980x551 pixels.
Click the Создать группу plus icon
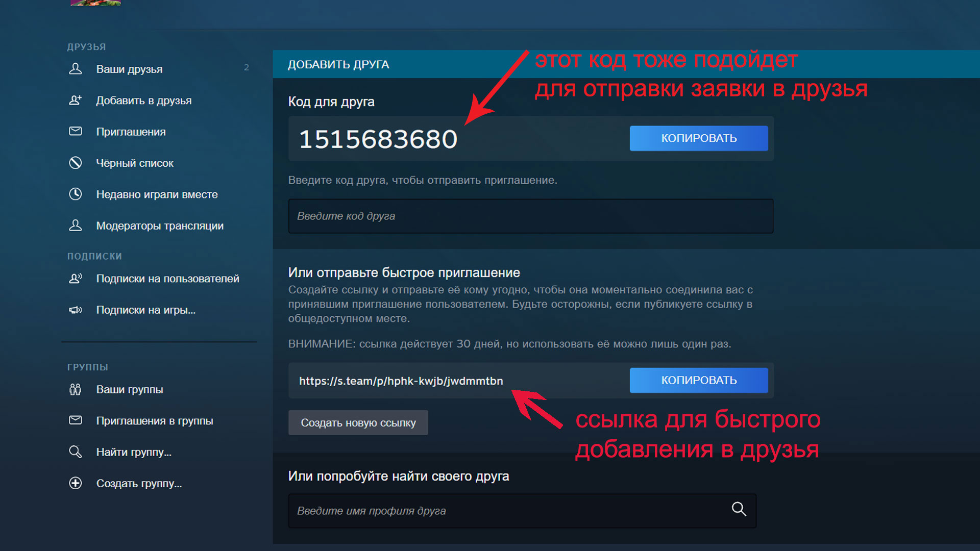76,483
